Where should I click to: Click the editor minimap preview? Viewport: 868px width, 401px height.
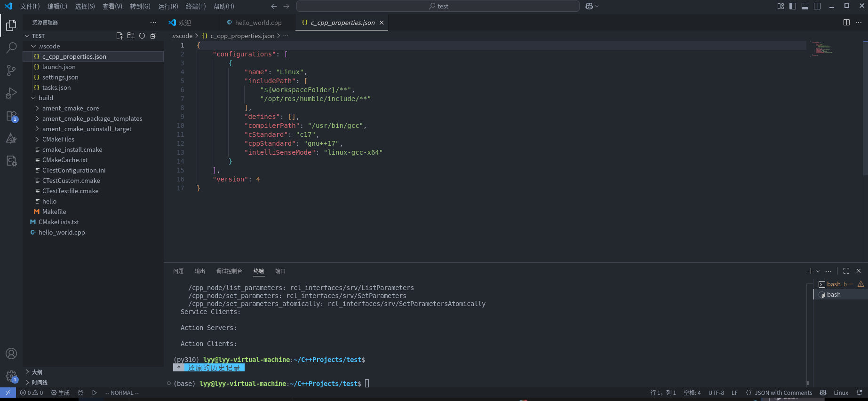(x=821, y=49)
